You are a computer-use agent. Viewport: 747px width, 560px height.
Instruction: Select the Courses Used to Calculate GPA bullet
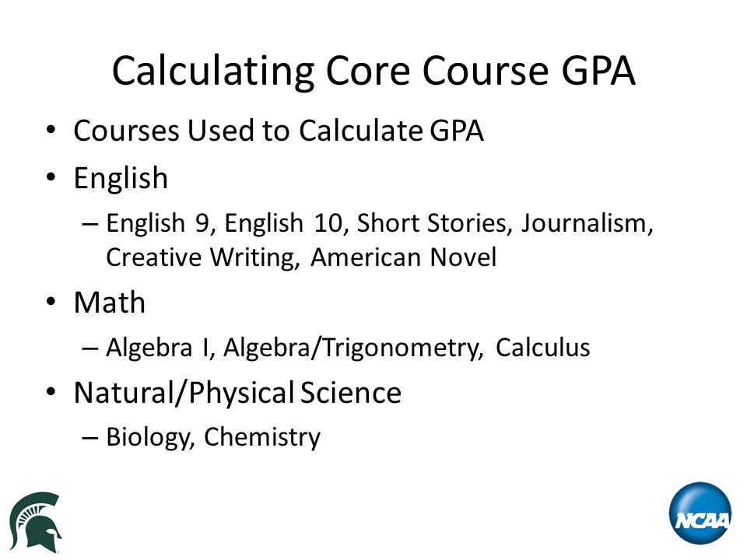coord(279,131)
